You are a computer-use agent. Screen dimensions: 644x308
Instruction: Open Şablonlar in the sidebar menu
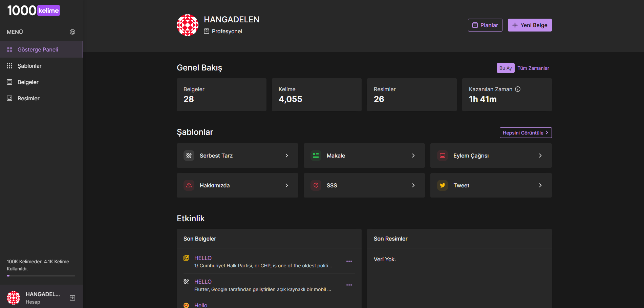(x=29, y=66)
